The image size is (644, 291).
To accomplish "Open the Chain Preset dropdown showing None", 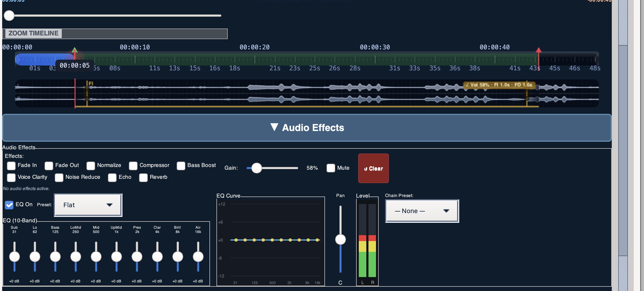I will [x=421, y=211].
